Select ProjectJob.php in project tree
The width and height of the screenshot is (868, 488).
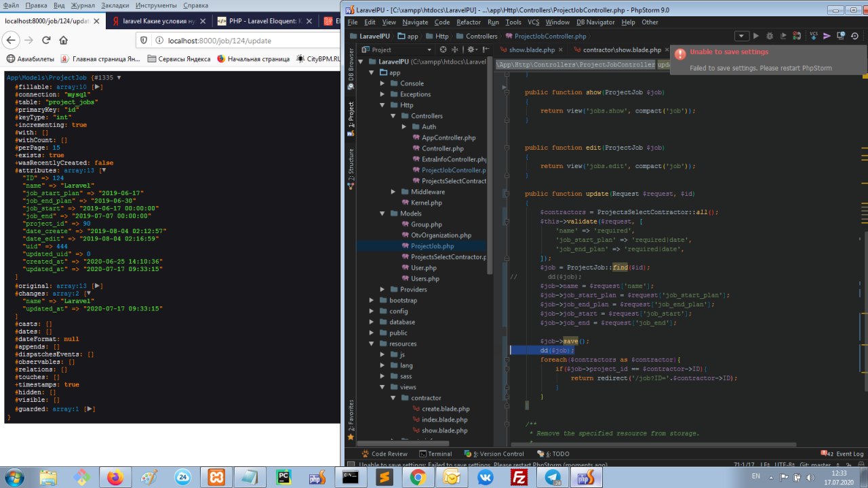[432, 246]
